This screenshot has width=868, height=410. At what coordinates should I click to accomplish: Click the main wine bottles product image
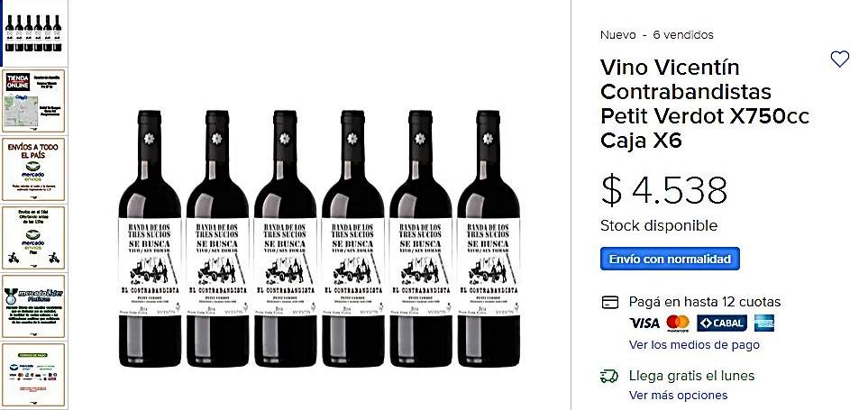[x=319, y=239]
